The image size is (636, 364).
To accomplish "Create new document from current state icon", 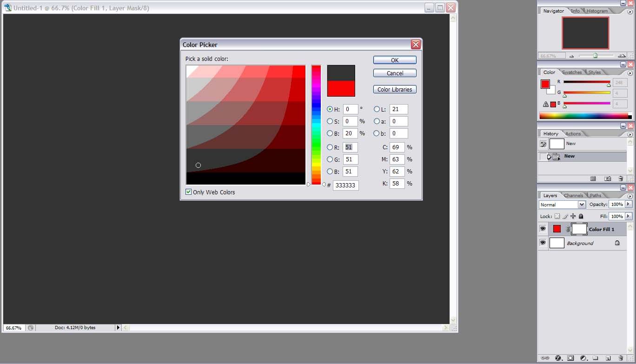I will (593, 179).
